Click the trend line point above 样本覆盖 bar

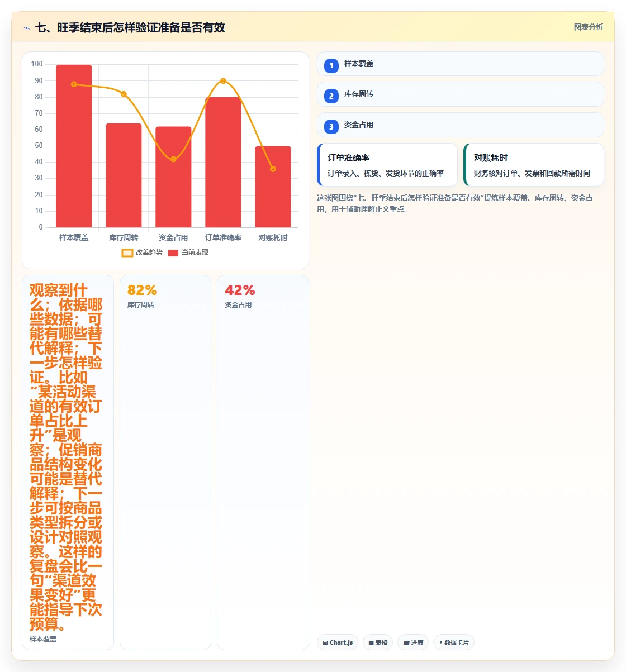[x=74, y=84]
